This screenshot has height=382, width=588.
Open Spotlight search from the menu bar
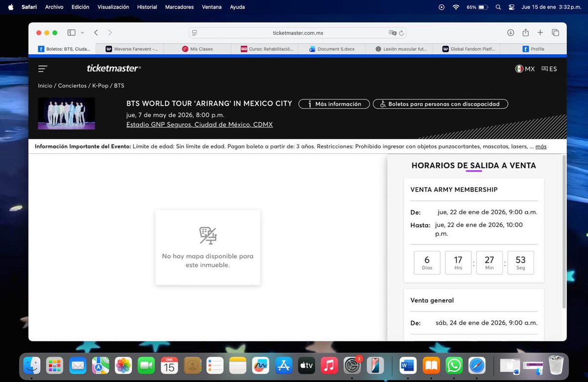point(498,7)
